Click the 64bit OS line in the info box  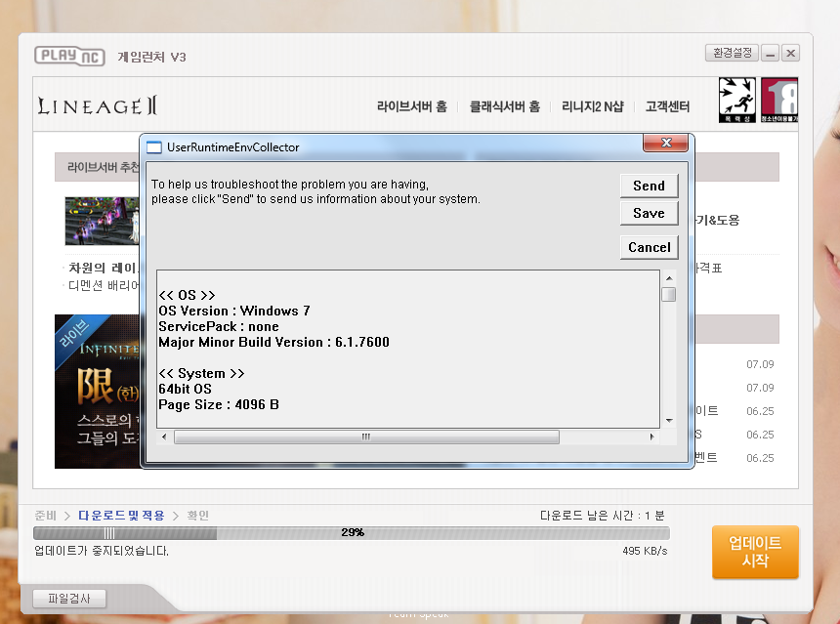[x=185, y=389]
